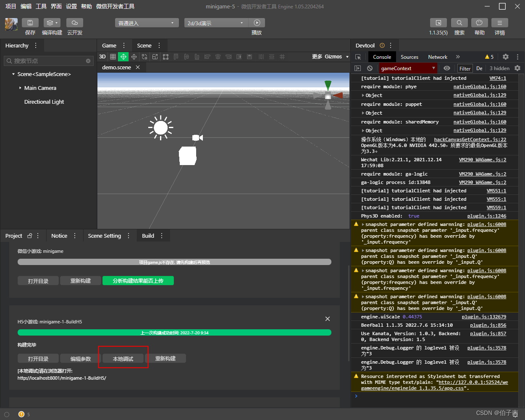Click the search (搜索) toolbar icon
The image size is (525, 420).
(x=459, y=23)
